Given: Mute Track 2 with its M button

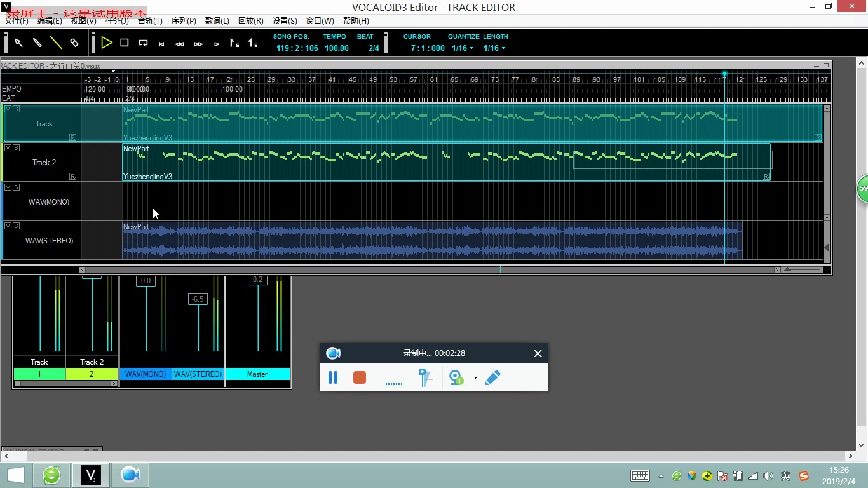Looking at the screenshot, I should pos(8,148).
